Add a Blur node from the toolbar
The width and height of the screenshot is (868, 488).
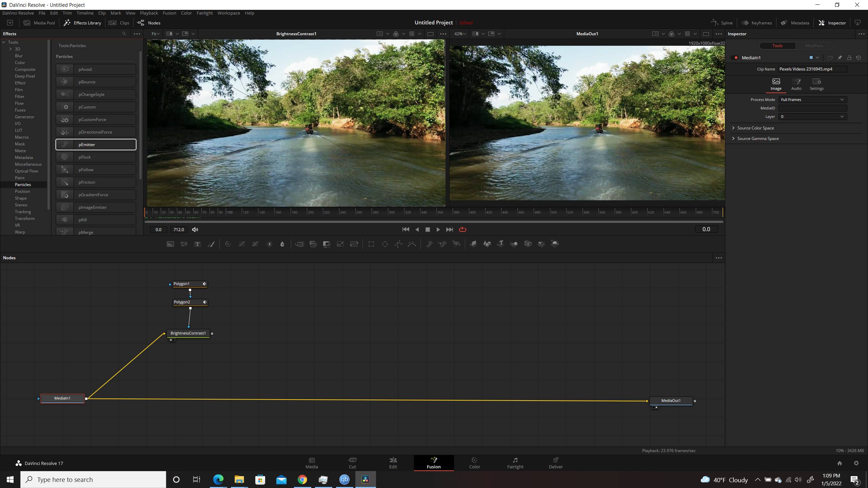(282, 244)
